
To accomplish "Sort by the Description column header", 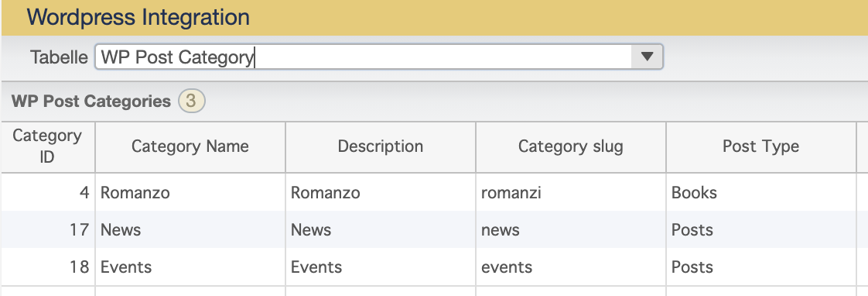I will 381,147.
